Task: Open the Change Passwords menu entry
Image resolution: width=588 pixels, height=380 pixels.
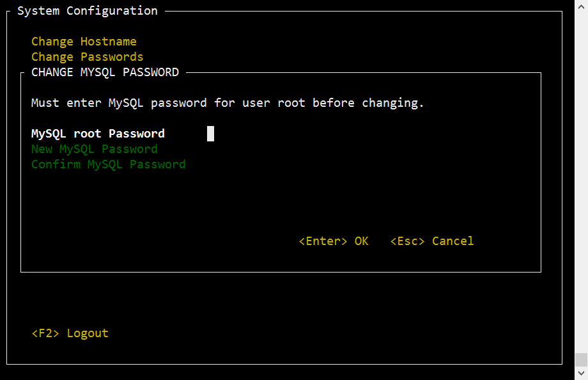Action: [88, 57]
